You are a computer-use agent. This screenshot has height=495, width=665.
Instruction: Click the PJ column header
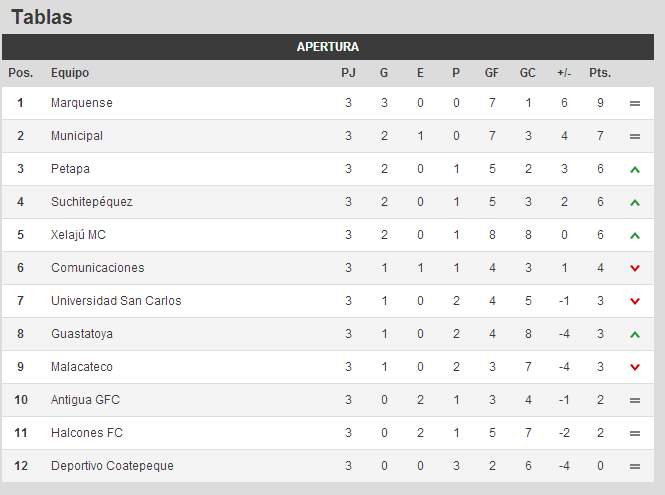click(x=348, y=73)
